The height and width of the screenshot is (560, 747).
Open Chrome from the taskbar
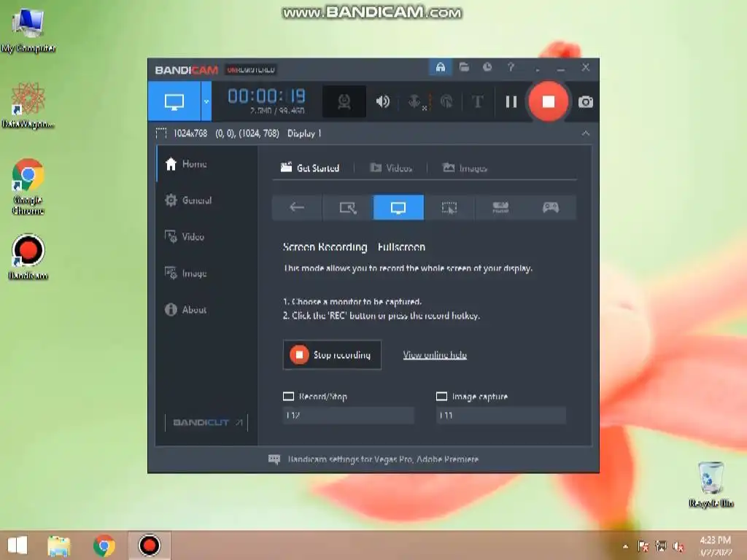[104, 545]
